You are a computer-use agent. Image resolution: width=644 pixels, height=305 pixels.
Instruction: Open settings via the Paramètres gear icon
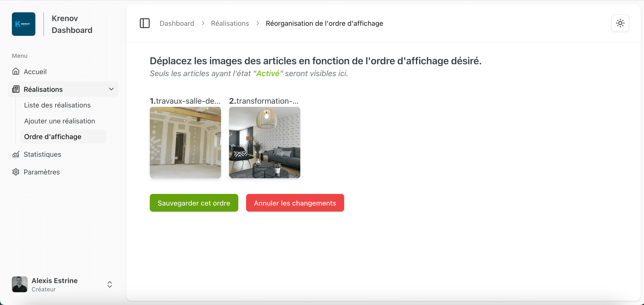tap(15, 172)
